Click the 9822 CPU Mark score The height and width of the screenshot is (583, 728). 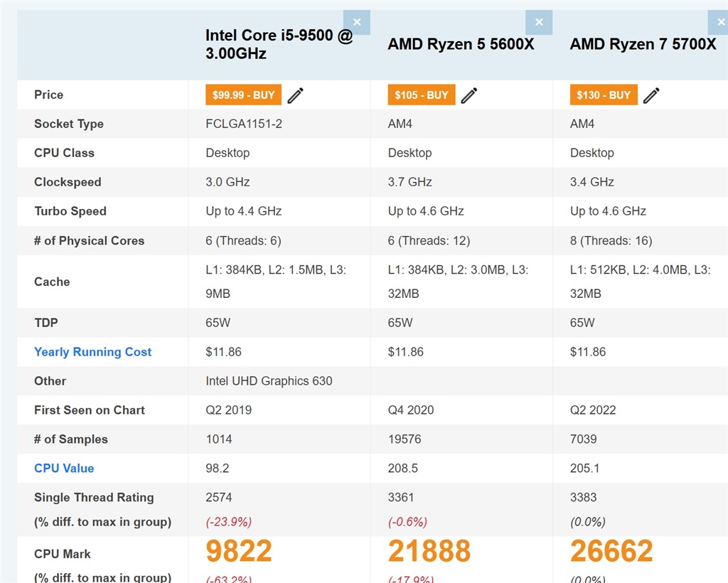(x=239, y=551)
